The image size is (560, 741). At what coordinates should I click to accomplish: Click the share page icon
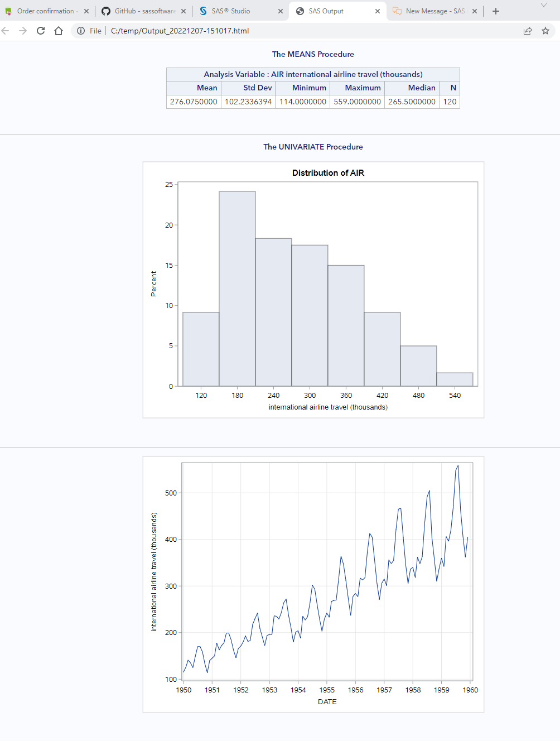528,31
